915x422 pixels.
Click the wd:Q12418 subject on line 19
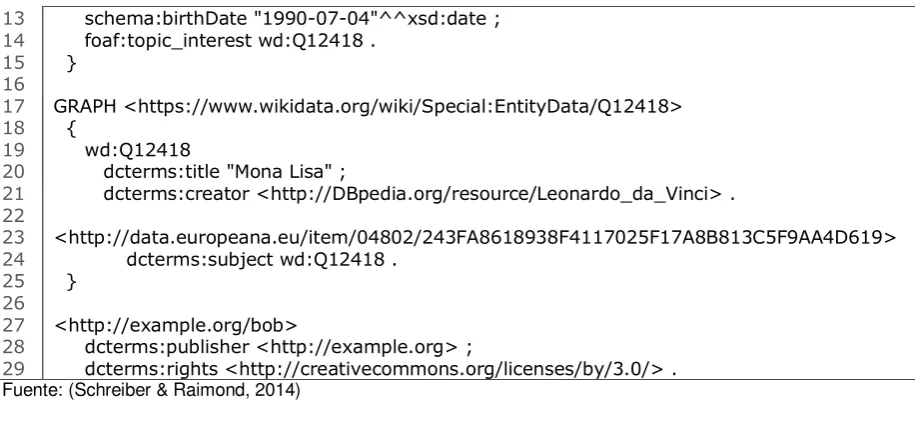[x=138, y=150]
